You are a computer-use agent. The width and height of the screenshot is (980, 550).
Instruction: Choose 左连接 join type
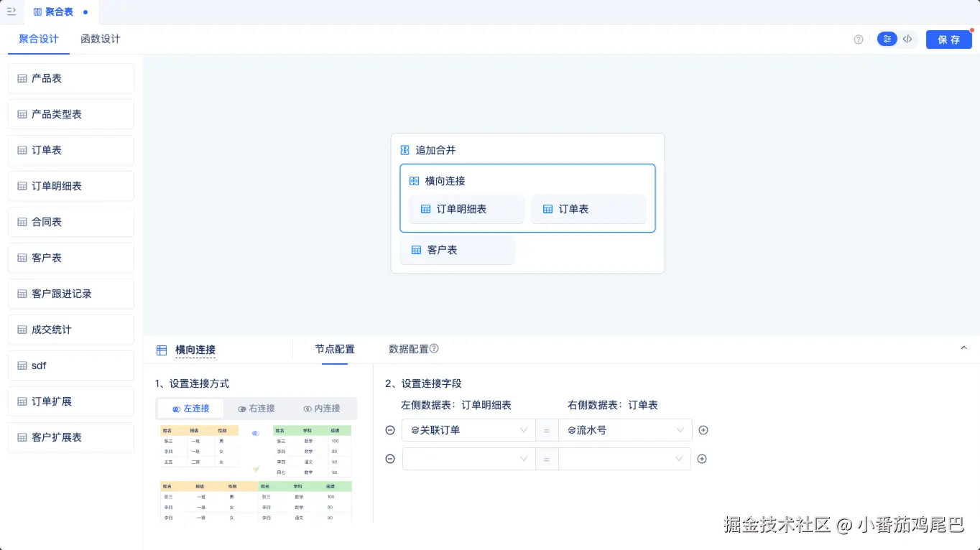click(x=190, y=409)
